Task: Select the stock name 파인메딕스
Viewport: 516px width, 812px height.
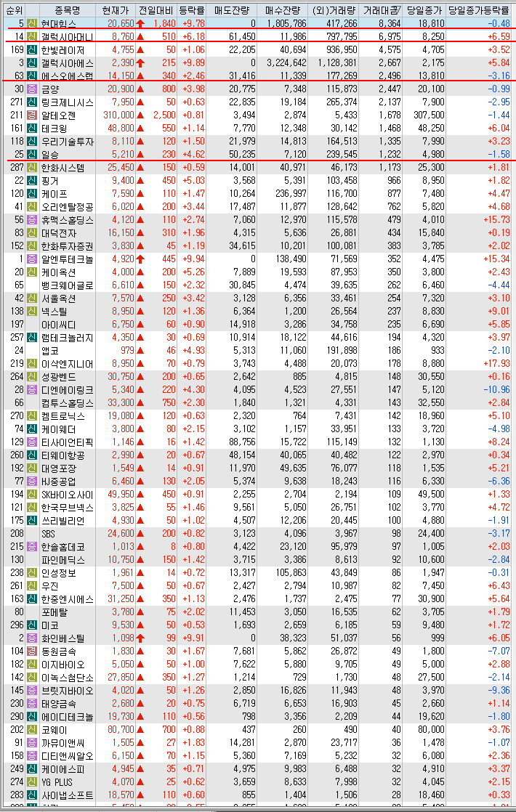Action: click(x=63, y=560)
